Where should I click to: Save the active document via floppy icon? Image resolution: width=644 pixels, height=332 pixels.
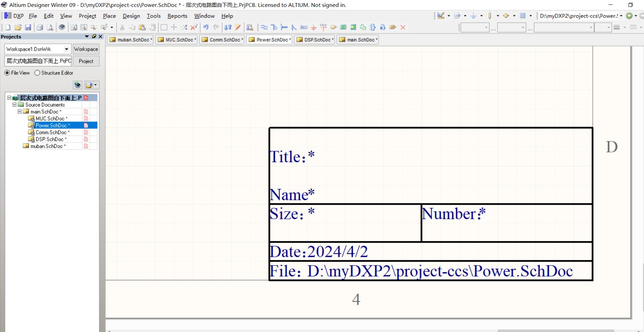pos(28,27)
